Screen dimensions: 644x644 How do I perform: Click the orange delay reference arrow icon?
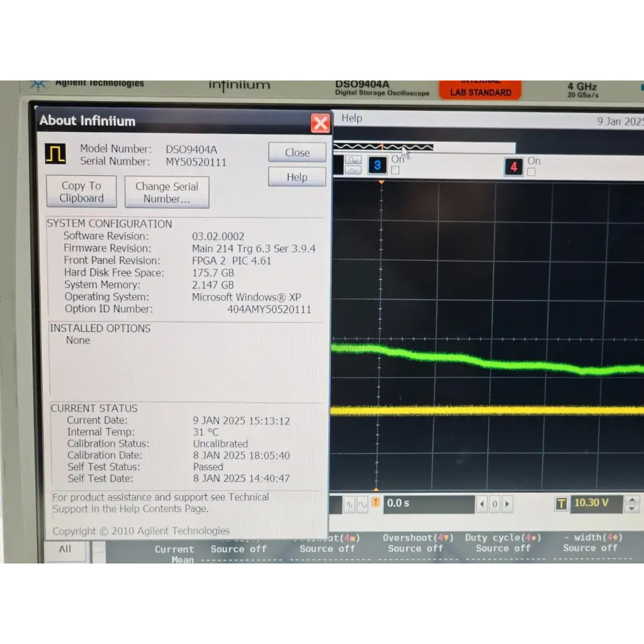pos(375,502)
